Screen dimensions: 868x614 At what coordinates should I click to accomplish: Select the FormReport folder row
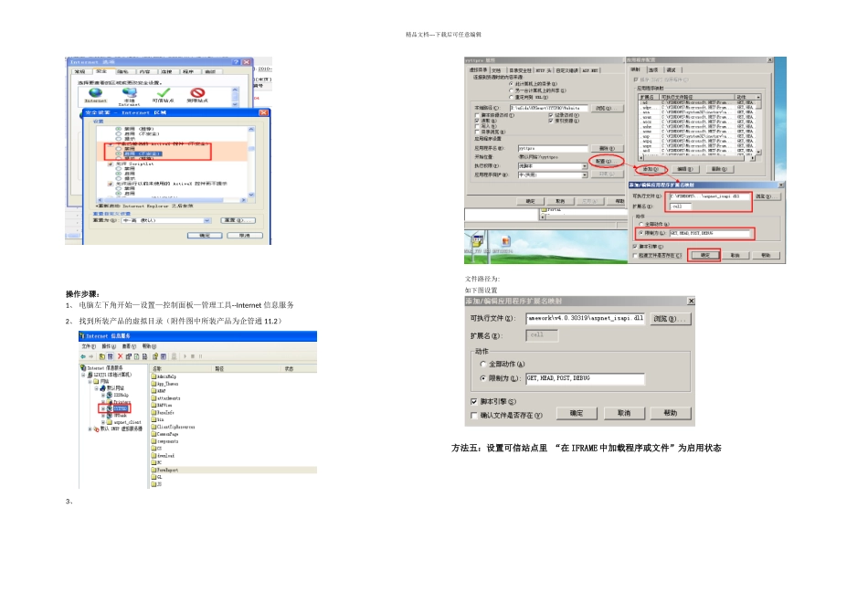234,470
